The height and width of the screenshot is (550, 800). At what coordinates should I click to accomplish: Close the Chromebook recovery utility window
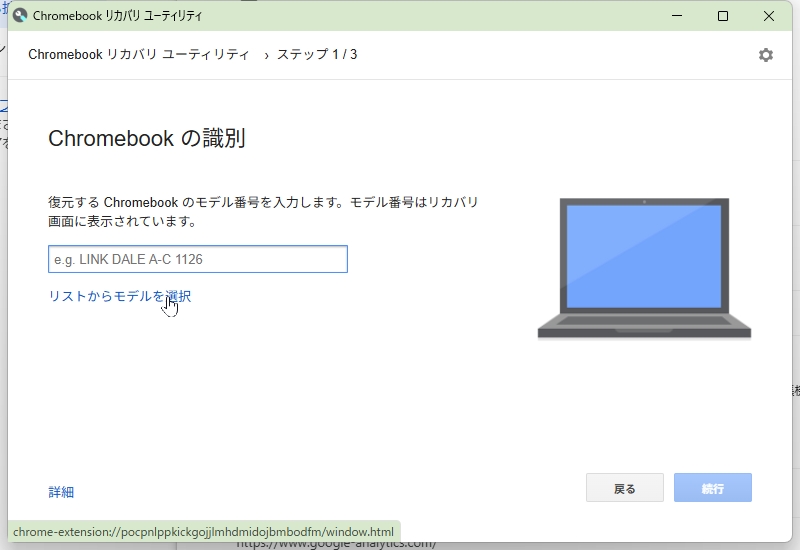point(768,16)
